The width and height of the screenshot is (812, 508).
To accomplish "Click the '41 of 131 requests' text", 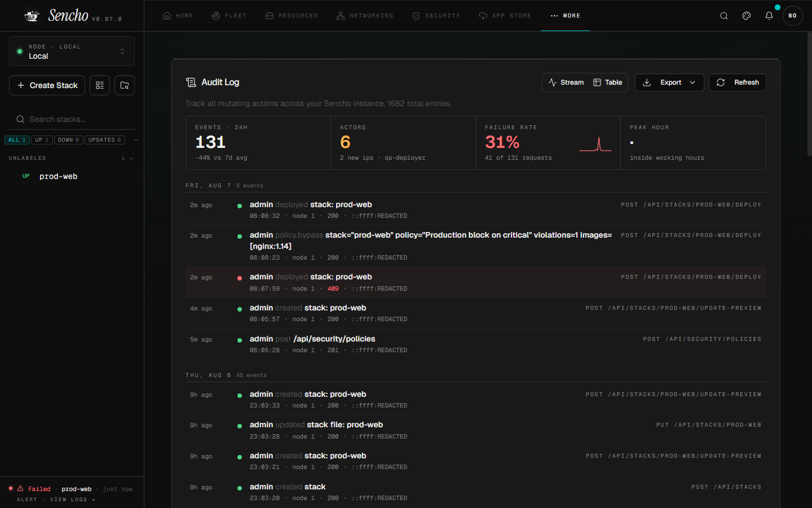I will 518,158.
